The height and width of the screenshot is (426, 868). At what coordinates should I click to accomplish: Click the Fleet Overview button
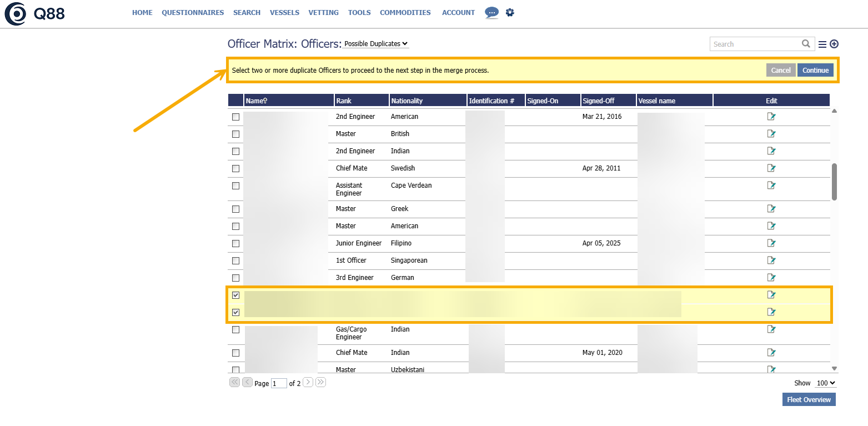coord(809,399)
